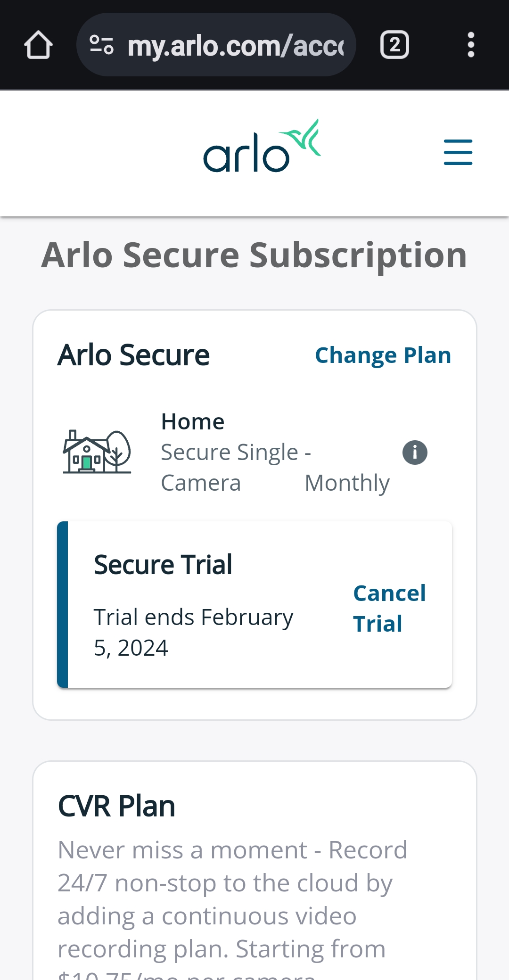Click the Trial ends February 5, 2024 text
The width and height of the screenshot is (509, 980).
click(x=193, y=632)
